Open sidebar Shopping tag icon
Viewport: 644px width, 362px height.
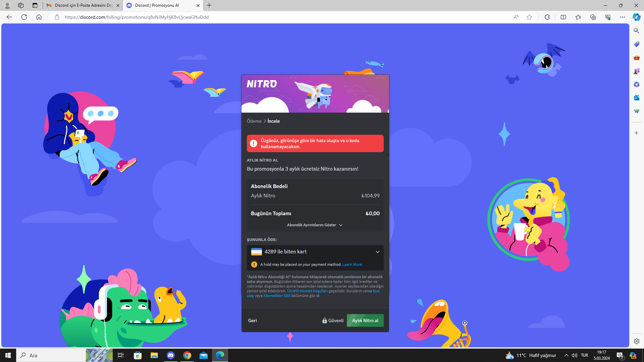(636, 44)
